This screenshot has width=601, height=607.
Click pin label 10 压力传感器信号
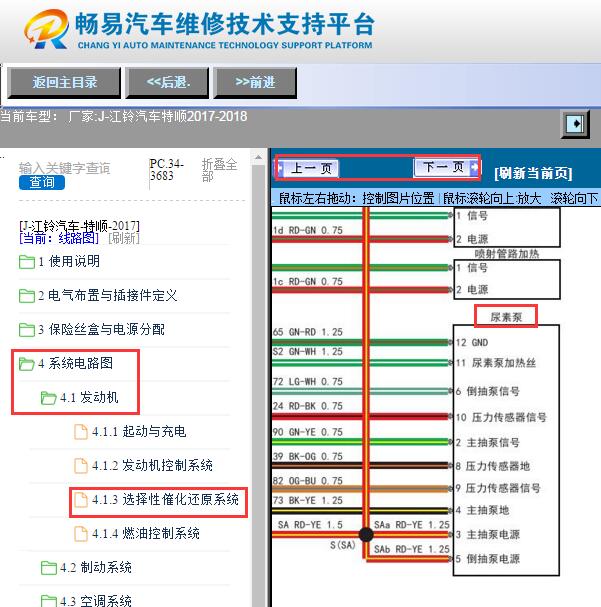tap(501, 417)
